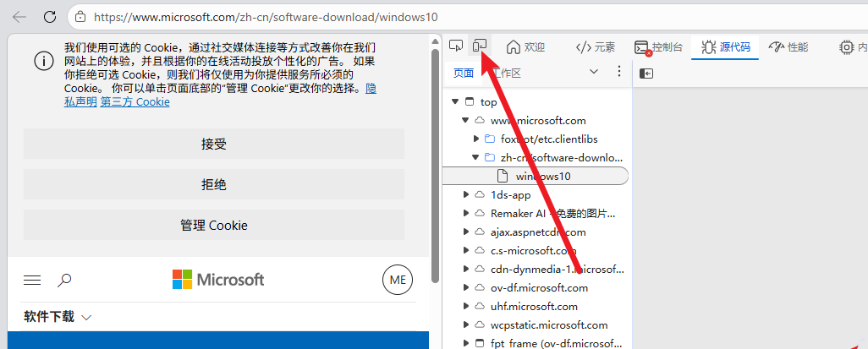Image resolution: width=868 pixels, height=349 pixels.
Task: Accept cookies with the 接受 button
Action: [214, 144]
